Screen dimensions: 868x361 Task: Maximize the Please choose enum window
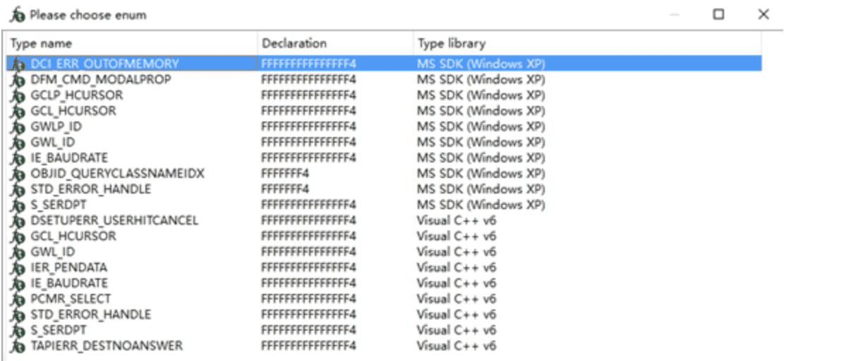point(718,15)
